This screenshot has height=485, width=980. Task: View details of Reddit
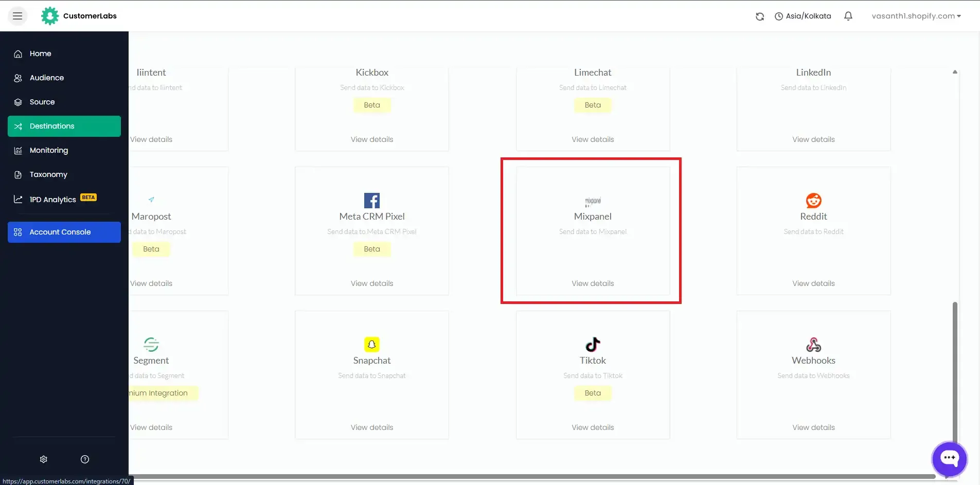[x=814, y=283]
